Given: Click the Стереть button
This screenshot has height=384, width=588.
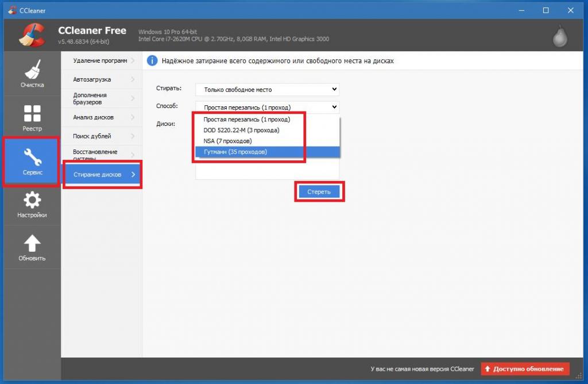Looking at the screenshot, I should pyautogui.click(x=319, y=192).
